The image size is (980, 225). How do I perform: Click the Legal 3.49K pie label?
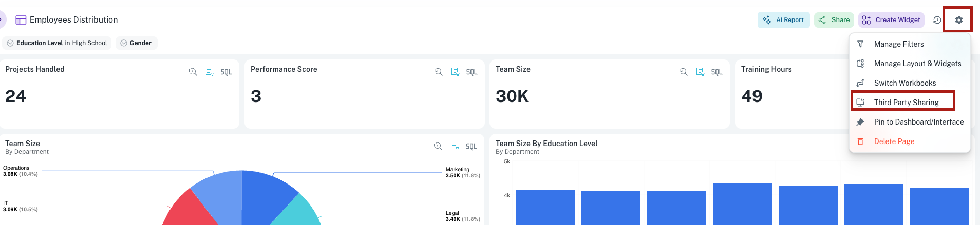463,216
